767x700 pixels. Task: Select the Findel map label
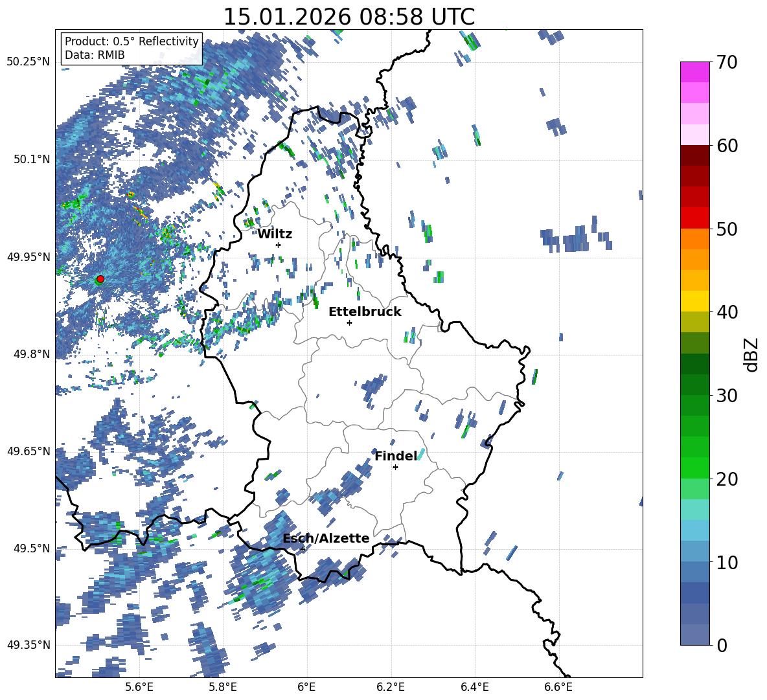[x=396, y=456]
